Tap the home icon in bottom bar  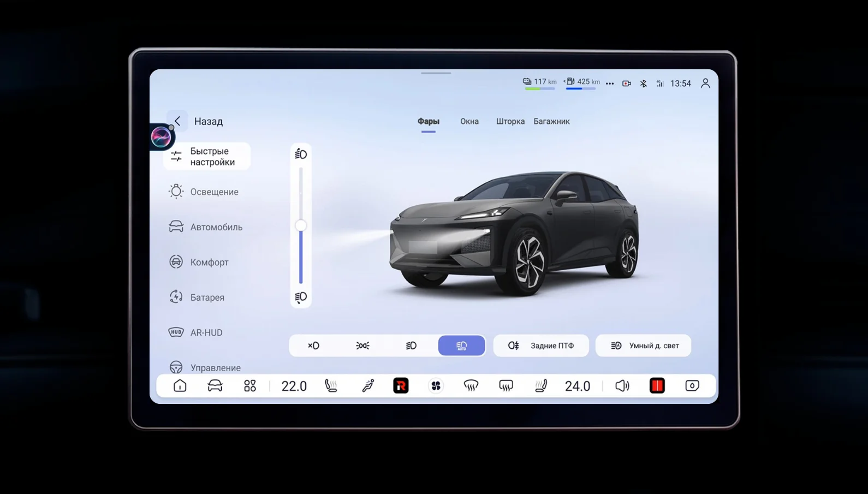point(180,386)
